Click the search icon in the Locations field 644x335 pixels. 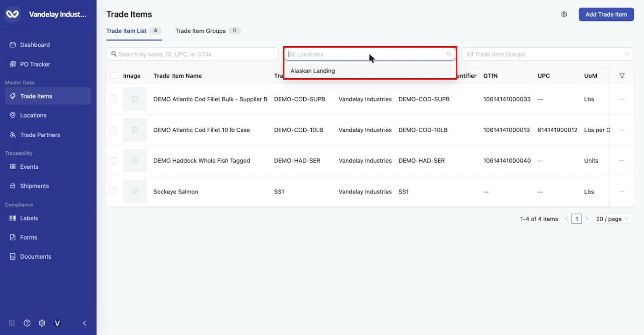[449, 54]
